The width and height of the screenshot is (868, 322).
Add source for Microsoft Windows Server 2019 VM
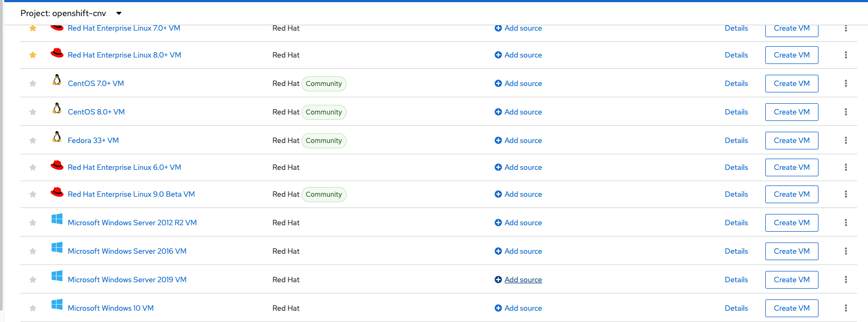[518, 280]
